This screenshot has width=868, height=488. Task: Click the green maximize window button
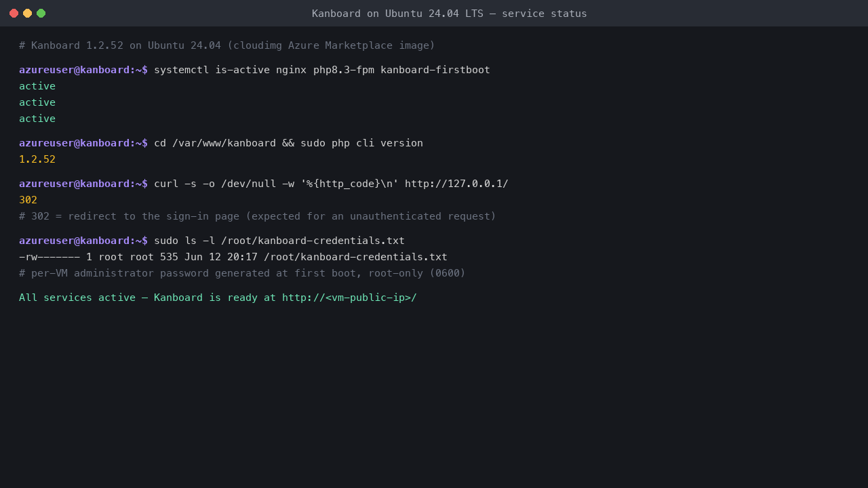[x=41, y=13]
